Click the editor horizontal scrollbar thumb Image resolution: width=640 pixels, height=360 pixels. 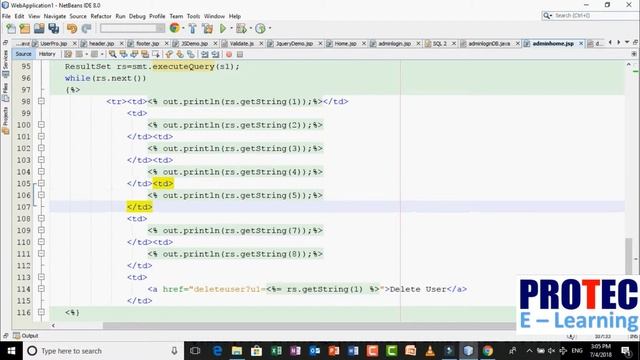point(309,325)
